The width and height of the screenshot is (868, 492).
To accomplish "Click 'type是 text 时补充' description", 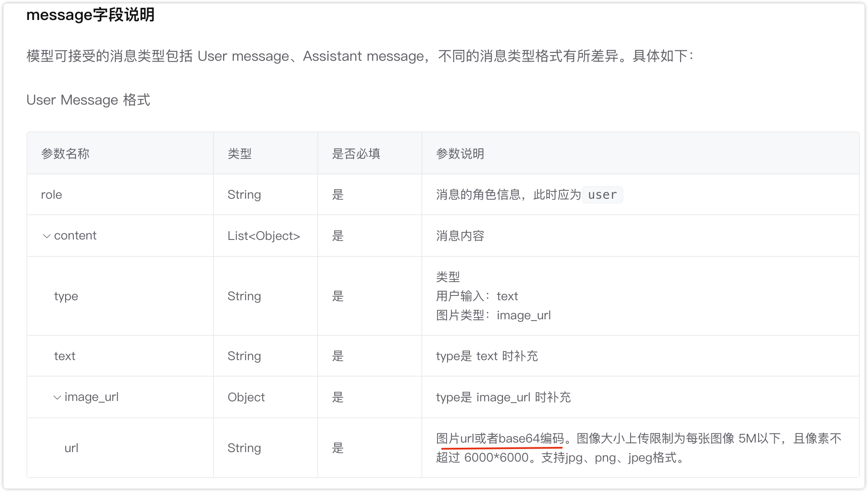I will 487,356.
